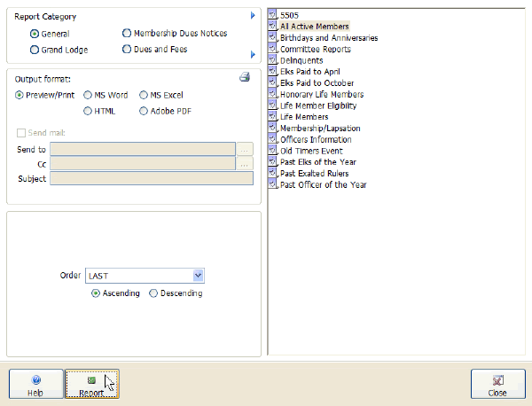Image resolution: width=532 pixels, height=406 pixels.
Task: Click the top blue arrow in Report Category
Action: [x=253, y=15]
